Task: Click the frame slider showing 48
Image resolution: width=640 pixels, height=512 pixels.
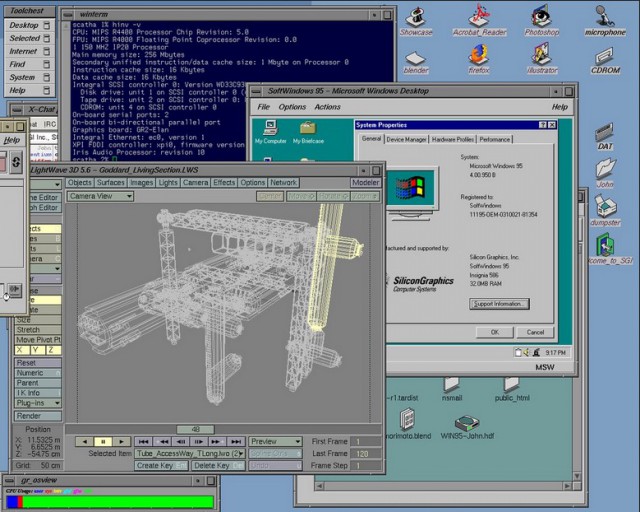Action: tap(196, 430)
